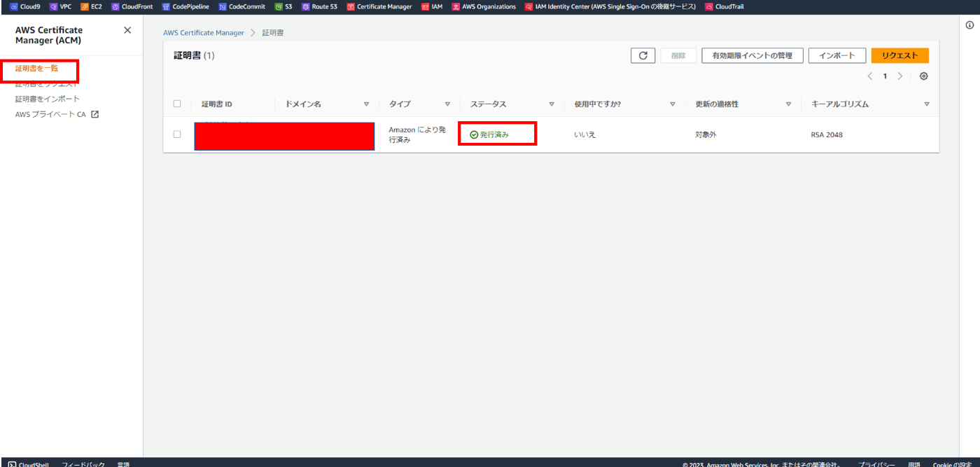Open 言語 selector in footer
Image resolution: width=980 pixels, height=467 pixels.
click(123, 464)
